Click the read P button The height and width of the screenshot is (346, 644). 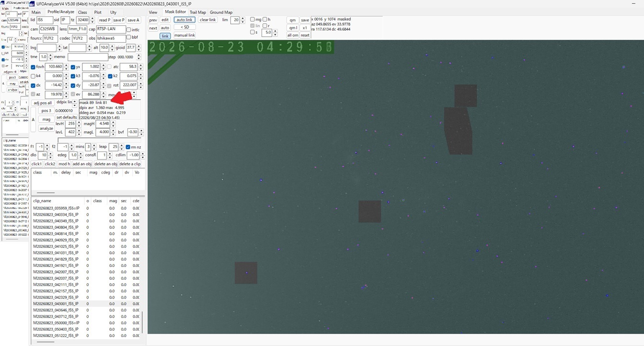tap(104, 20)
